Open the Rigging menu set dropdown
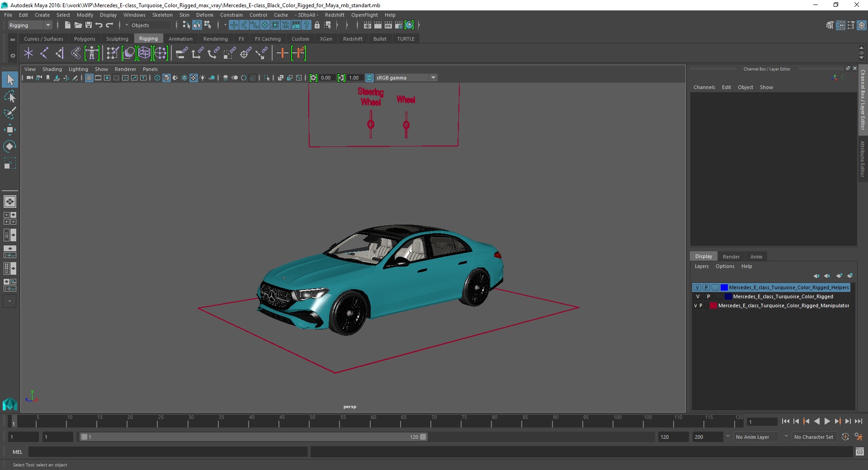The height and width of the screenshot is (470, 868). (x=30, y=25)
